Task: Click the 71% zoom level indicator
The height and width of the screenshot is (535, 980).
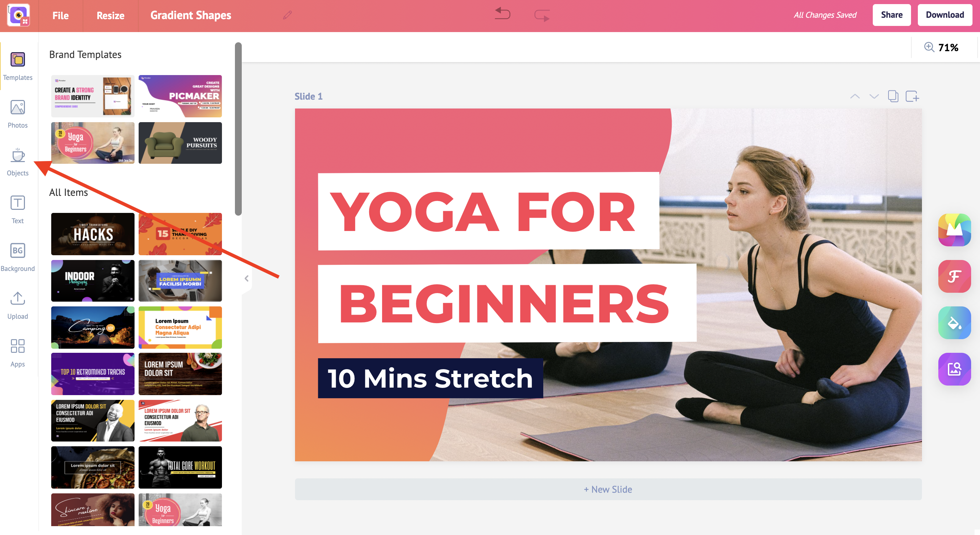Action: coord(949,47)
